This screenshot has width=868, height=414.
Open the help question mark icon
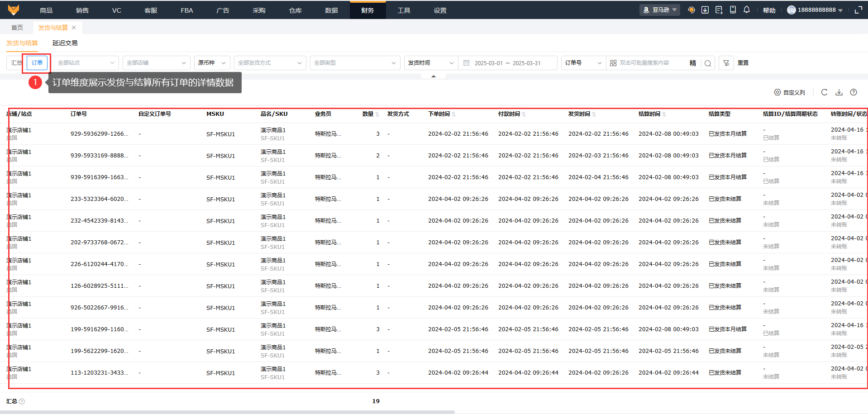(x=854, y=92)
